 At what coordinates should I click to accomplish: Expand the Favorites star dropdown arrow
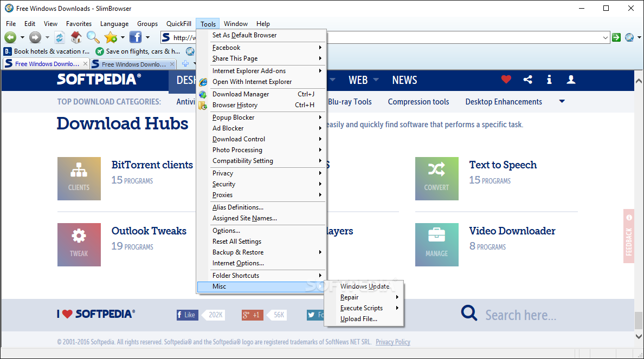coord(123,37)
